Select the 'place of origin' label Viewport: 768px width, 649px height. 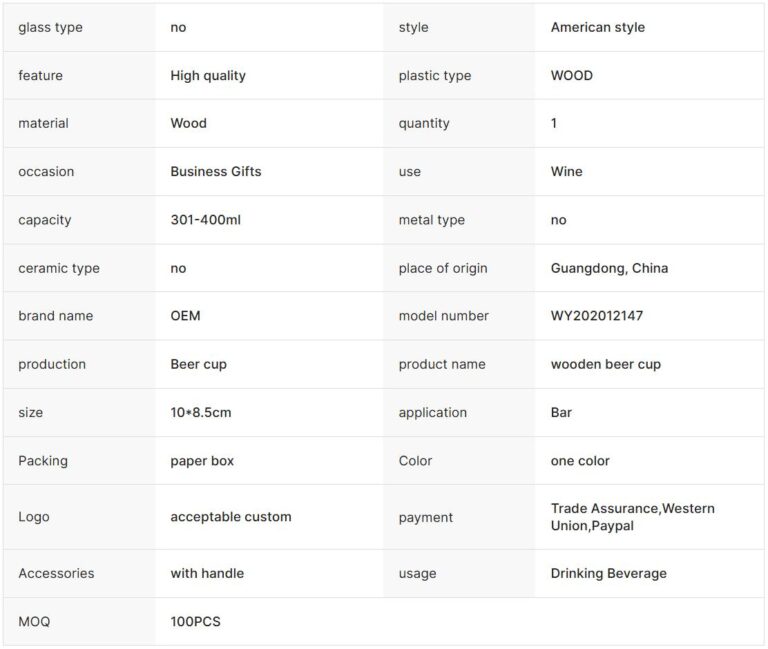[443, 268]
